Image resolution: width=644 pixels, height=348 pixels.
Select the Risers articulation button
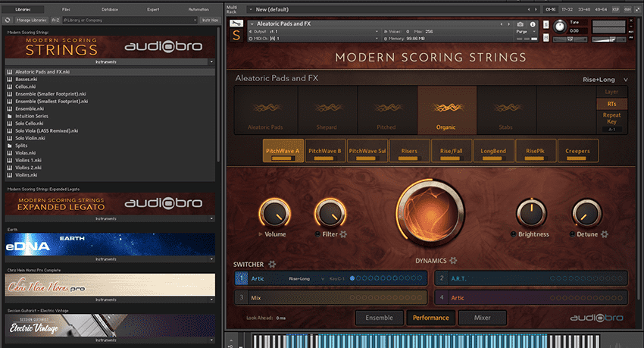409,151
